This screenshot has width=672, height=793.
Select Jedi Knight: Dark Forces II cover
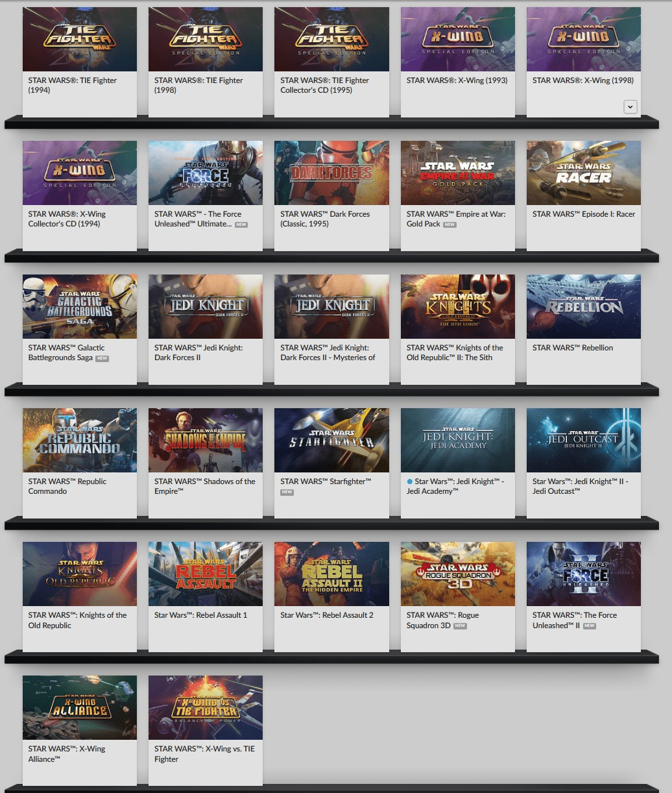tap(206, 306)
